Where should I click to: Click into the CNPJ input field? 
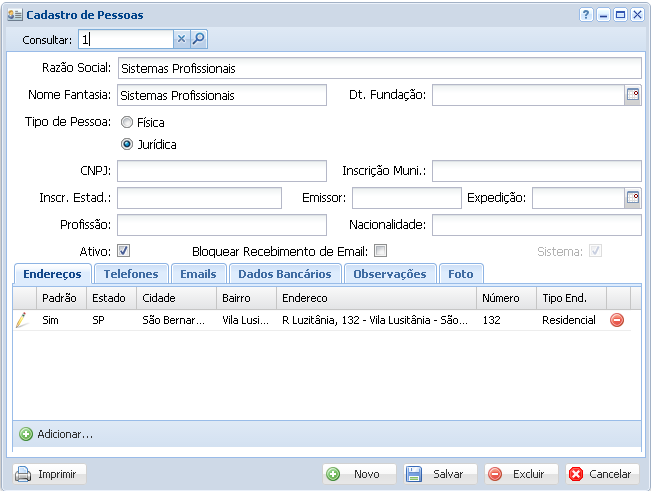click(222, 171)
